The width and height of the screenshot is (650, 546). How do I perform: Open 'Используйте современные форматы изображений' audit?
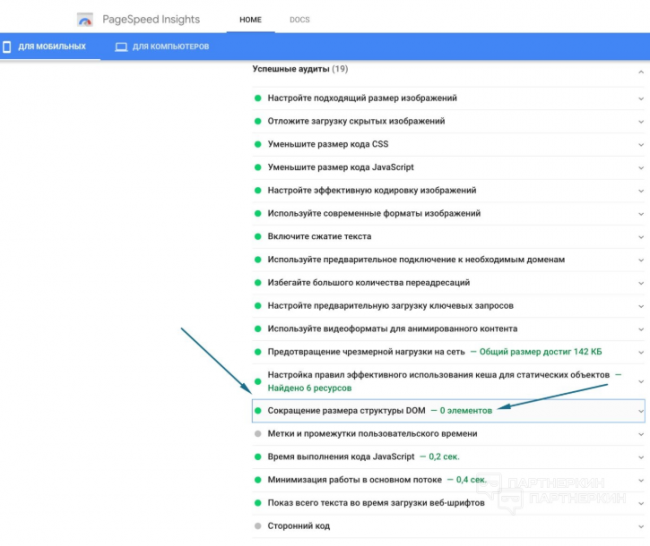click(374, 213)
